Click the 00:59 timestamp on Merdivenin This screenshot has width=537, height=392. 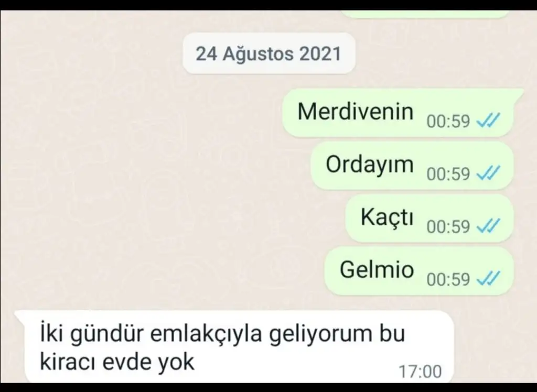click(448, 121)
